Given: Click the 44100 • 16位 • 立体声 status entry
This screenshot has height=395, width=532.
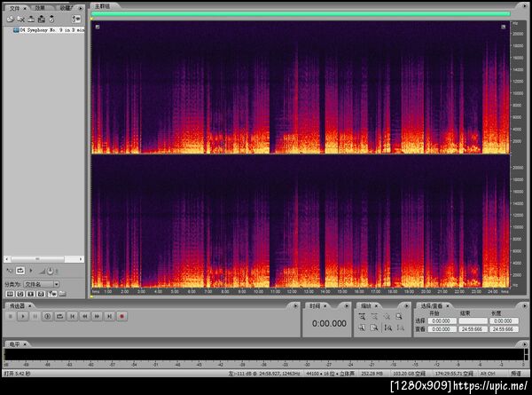Looking at the screenshot, I should [x=330, y=374].
